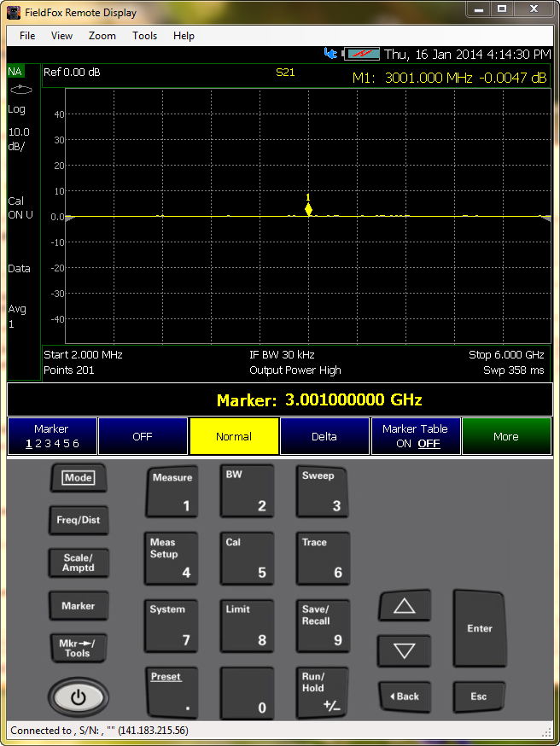560x746 pixels.
Task: Click the Points 201 label
Action: click(x=69, y=370)
